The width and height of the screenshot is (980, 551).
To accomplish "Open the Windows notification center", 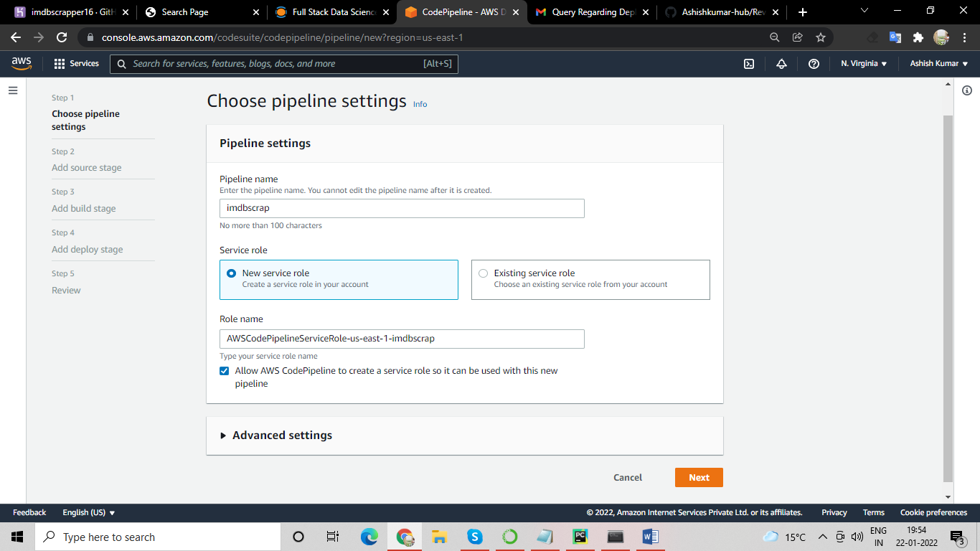I will point(957,537).
